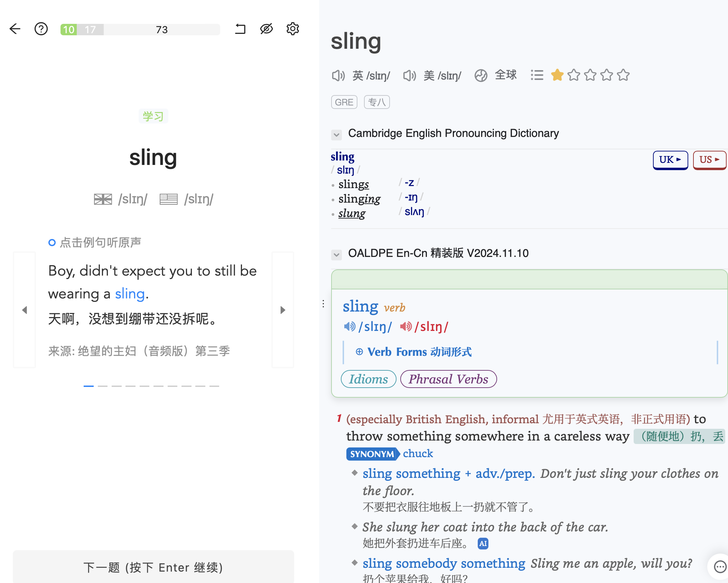Collapse the OALDPE En-Cn dictionary section

[336, 255]
